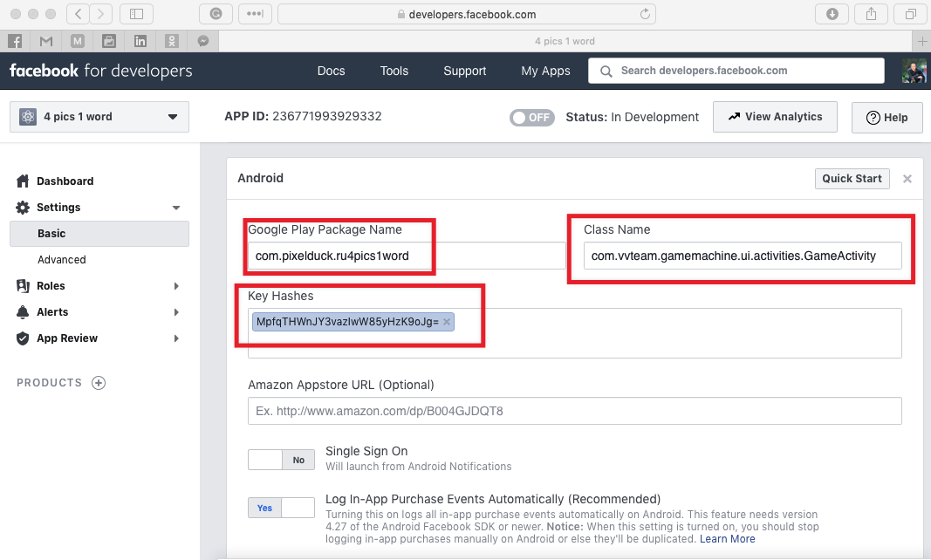Click the View Analytics button
931x560 pixels.
[775, 117]
